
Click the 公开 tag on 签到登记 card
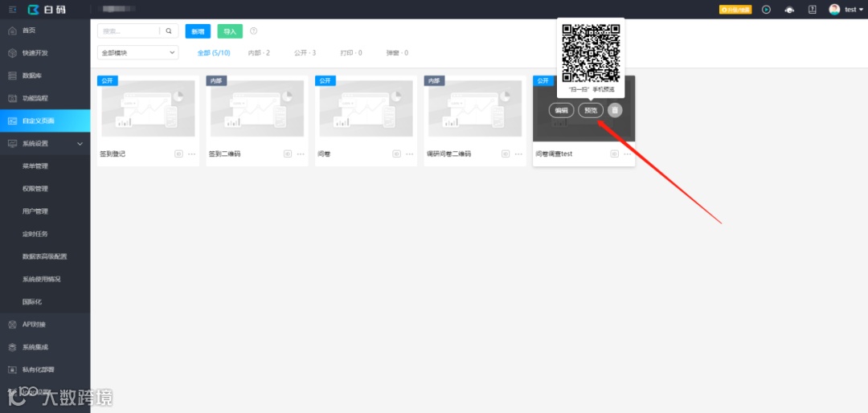(108, 81)
